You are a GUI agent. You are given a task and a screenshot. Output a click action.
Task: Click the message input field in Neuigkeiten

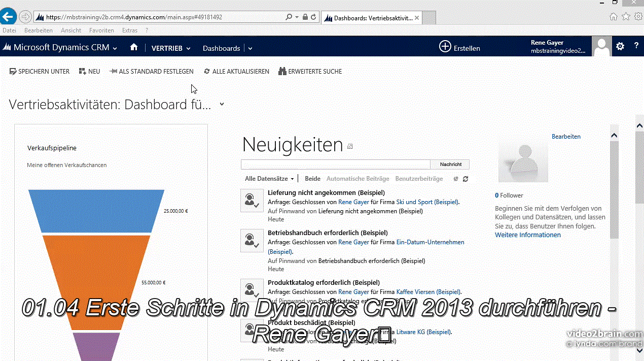tap(336, 165)
